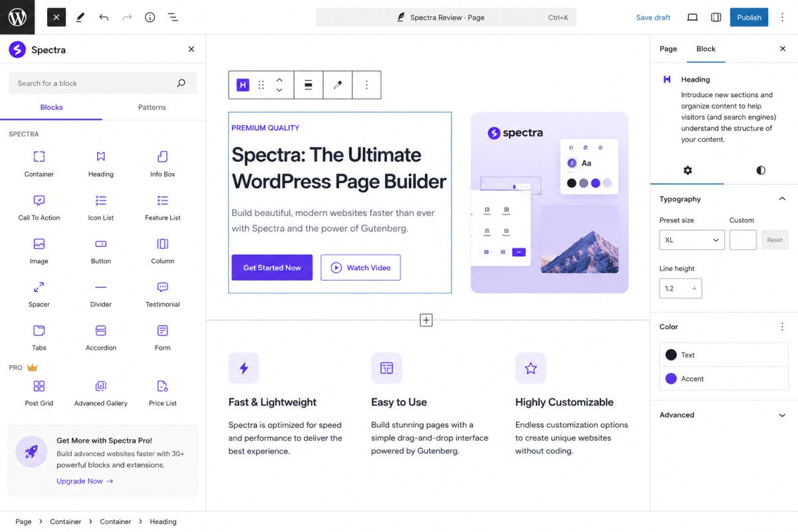Screen dimensions: 798x532
Task: Insert the Button block
Action: click(x=100, y=251)
